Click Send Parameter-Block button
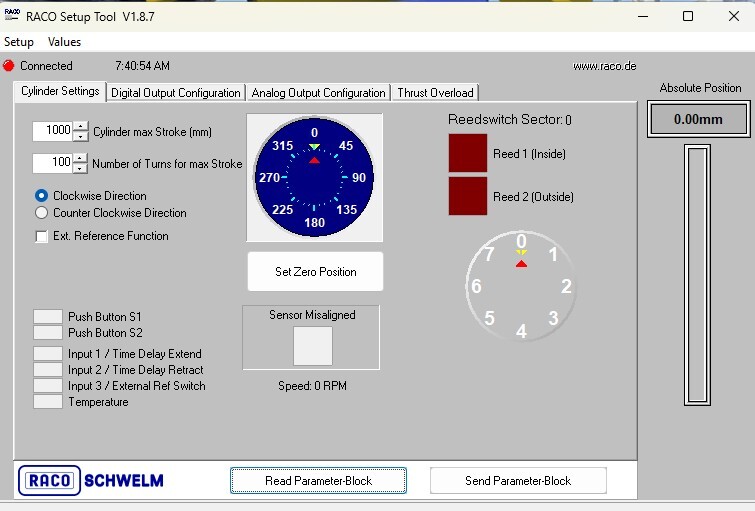The image size is (755, 511). (x=518, y=480)
